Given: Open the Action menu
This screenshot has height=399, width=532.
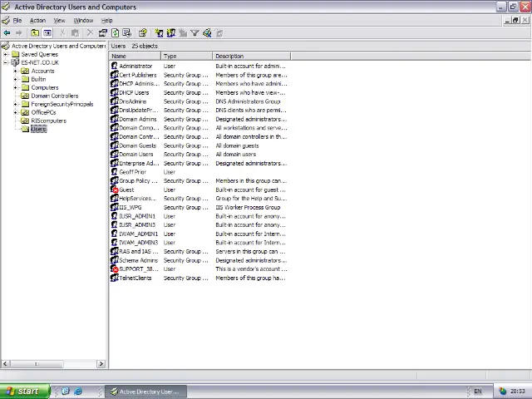Looking at the screenshot, I should click(x=37, y=20).
